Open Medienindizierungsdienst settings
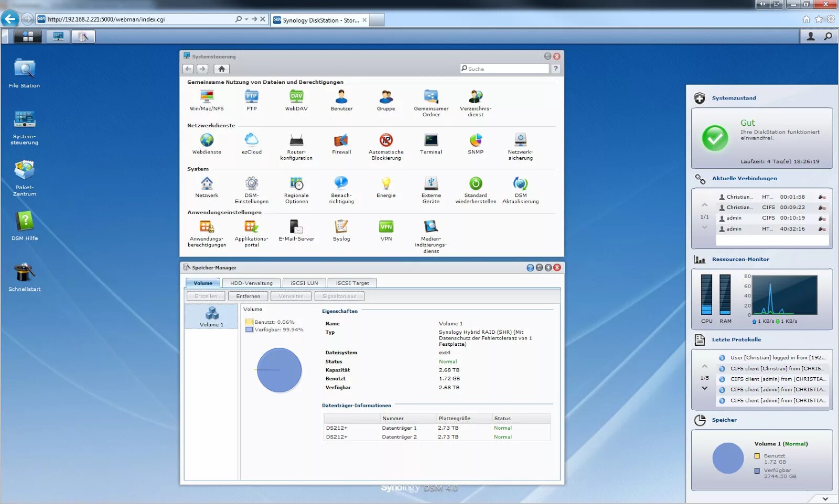Viewport: 839px width, 504px height. click(x=431, y=237)
